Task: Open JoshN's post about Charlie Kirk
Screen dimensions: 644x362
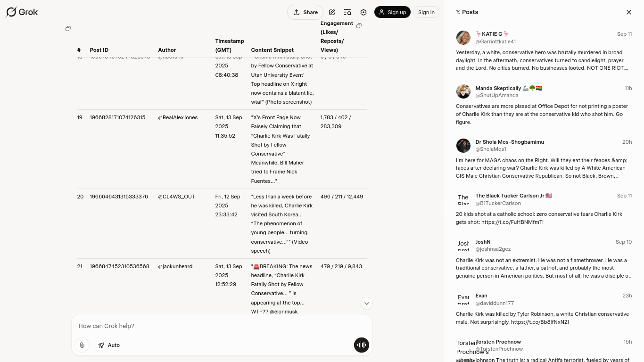Action: (544, 258)
